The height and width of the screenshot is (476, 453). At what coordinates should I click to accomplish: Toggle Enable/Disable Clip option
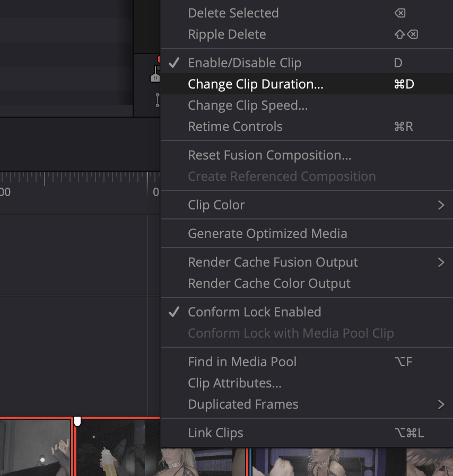pos(307,63)
